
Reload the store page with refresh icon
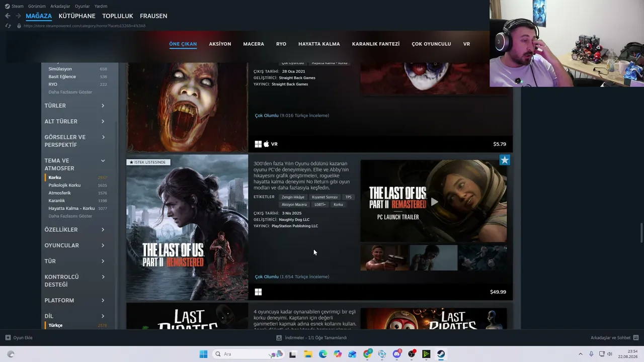point(8,26)
